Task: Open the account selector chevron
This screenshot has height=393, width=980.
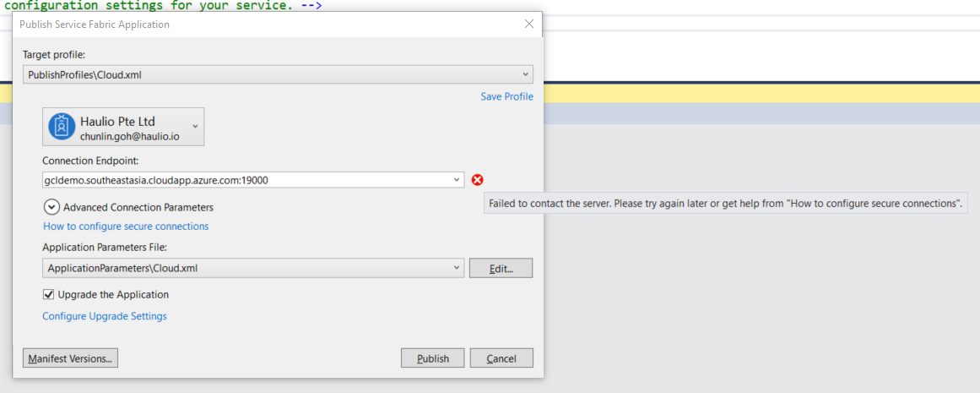Action: coord(195,127)
